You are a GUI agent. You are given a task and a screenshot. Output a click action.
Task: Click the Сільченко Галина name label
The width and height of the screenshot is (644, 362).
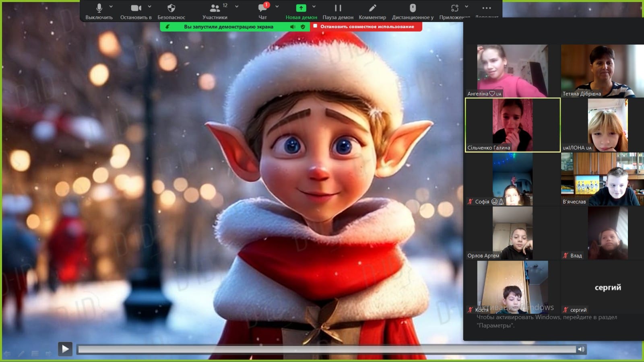[489, 148]
